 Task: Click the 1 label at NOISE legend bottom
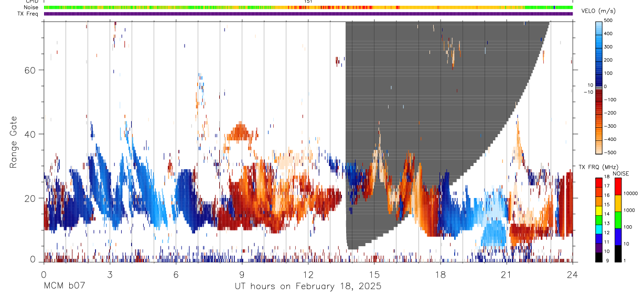pos(624,261)
